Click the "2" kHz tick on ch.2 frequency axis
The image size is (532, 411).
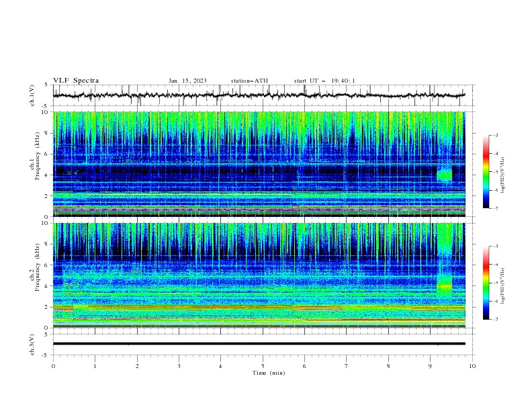47,307
